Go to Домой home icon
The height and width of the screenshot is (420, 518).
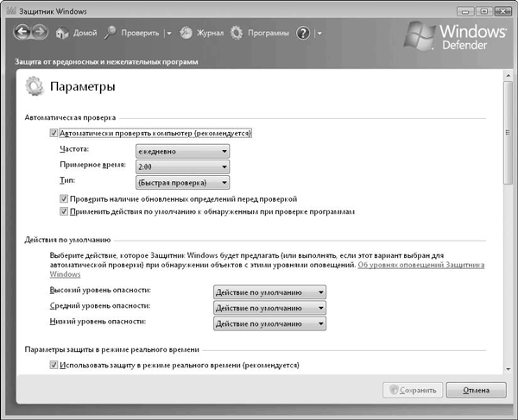[x=62, y=34]
